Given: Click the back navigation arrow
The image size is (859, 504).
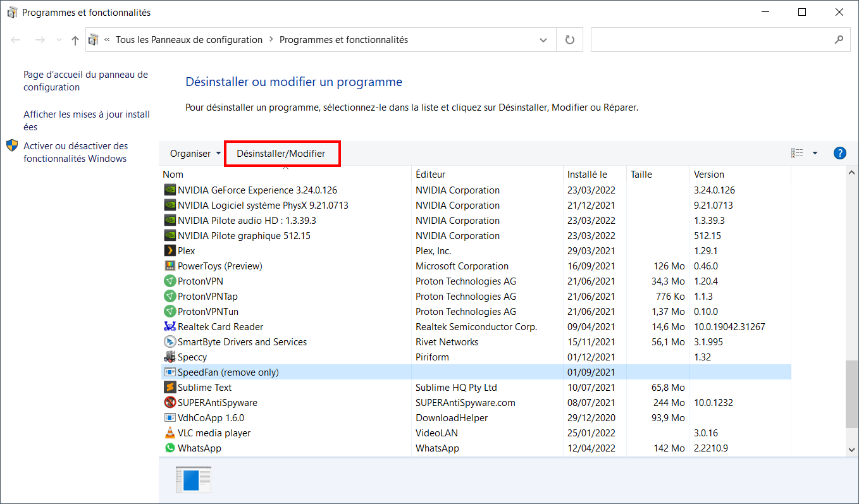Looking at the screenshot, I should tap(16, 40).
